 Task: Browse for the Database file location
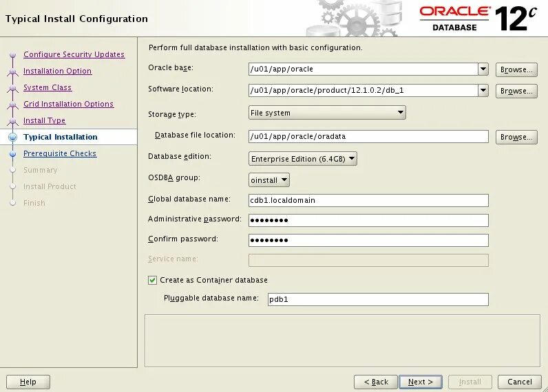(516, 137)
